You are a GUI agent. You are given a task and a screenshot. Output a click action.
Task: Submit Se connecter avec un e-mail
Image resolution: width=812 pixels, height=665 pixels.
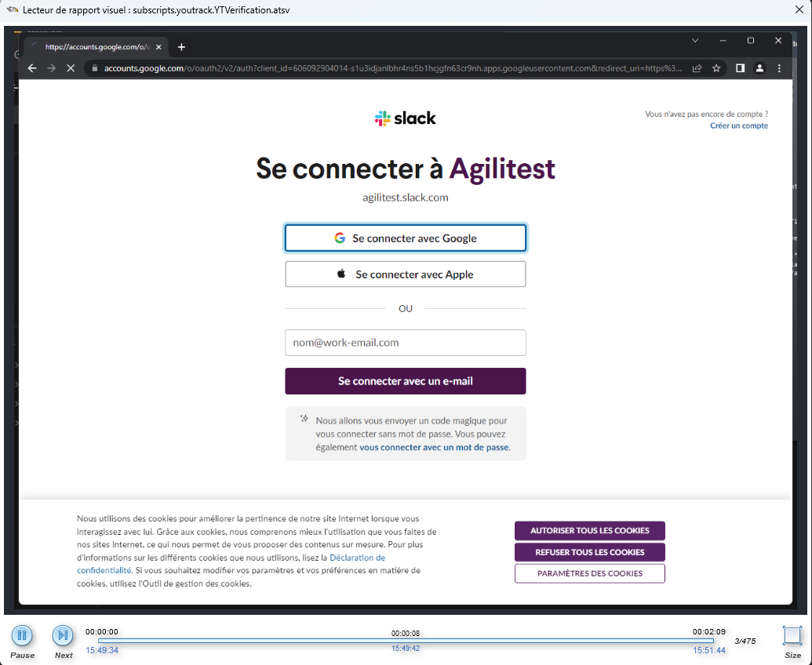(x=406, y=381)
